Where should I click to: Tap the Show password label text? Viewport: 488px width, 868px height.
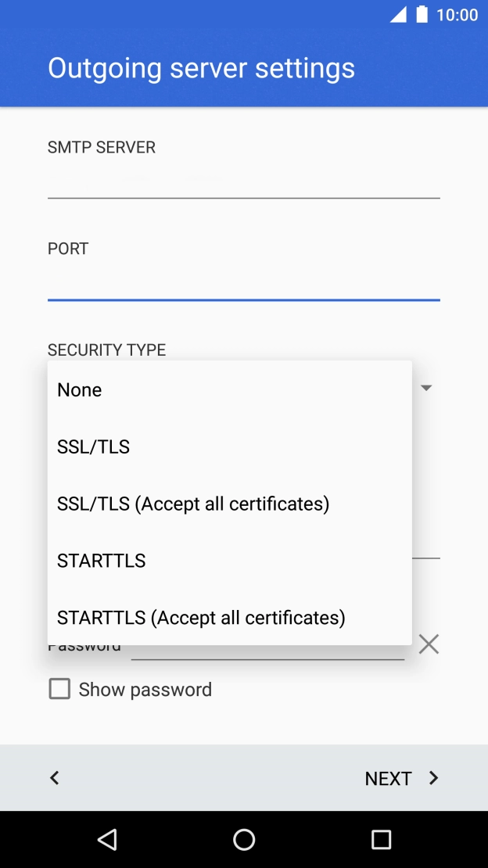(x=145, y=689)
